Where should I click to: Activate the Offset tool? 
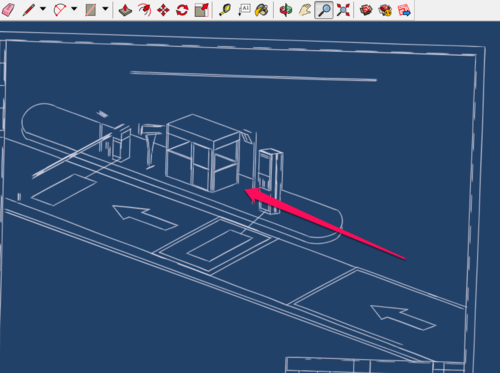pyautogui.click(x=144, y=10)
